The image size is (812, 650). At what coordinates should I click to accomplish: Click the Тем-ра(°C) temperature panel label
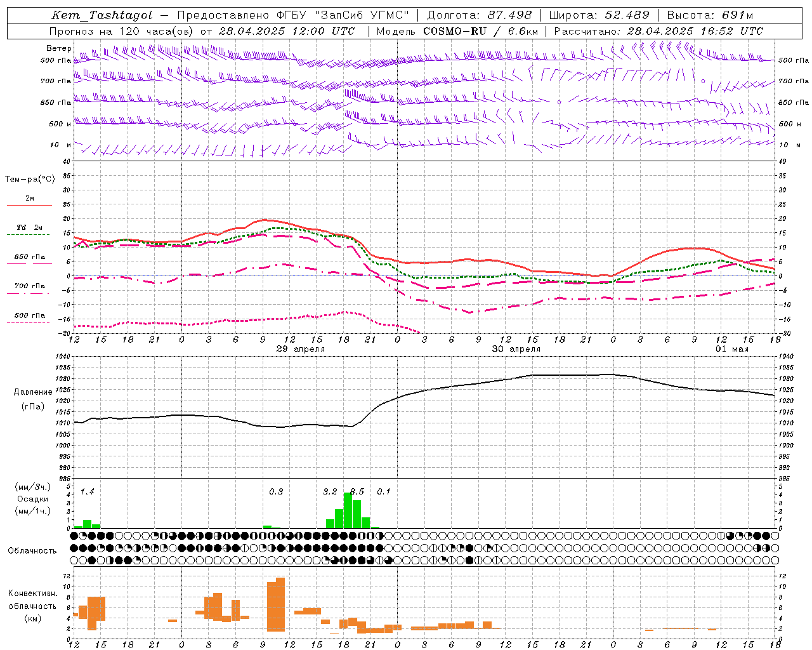coord(30,180)
